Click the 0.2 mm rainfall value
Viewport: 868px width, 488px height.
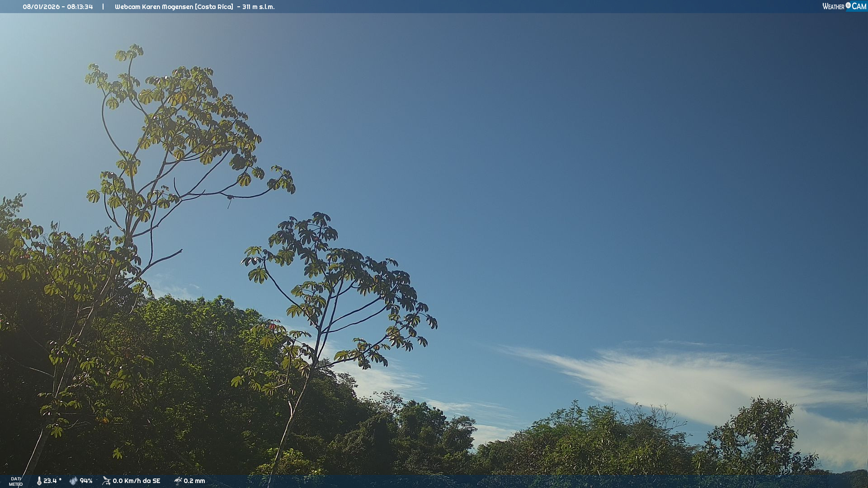(194, 481)
